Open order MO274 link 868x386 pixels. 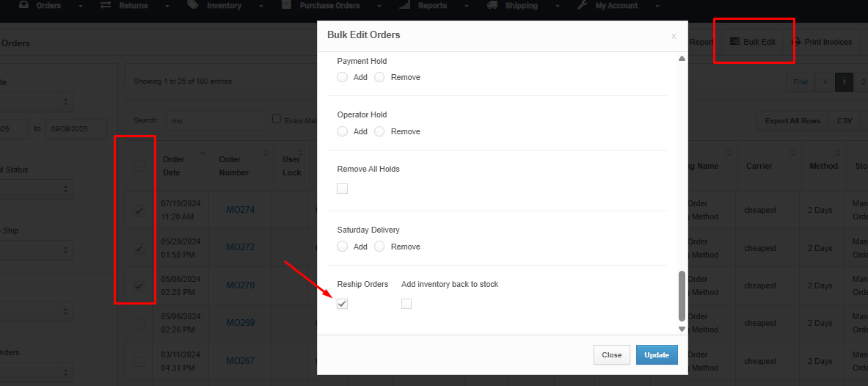(x=240, y=210)
